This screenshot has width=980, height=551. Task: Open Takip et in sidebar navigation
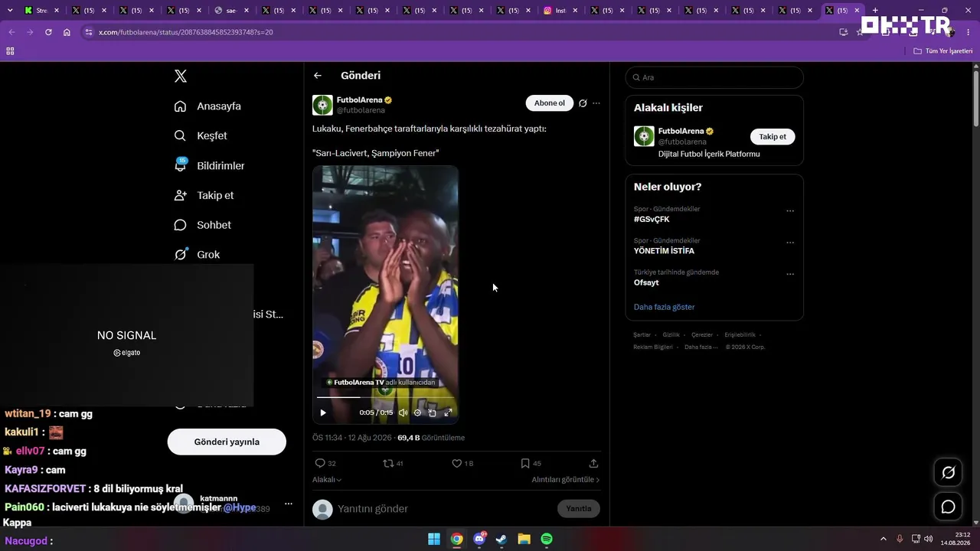pyautogui.click(x=204, y=195)
